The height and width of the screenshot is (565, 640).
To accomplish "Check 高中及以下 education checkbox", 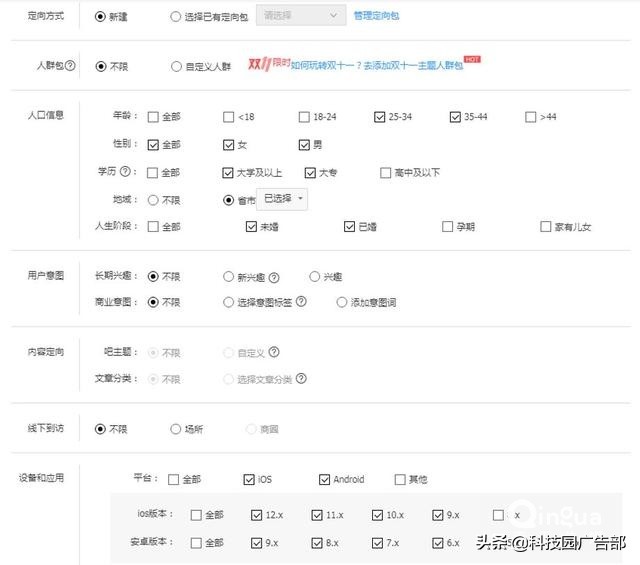I will [385, 173].
